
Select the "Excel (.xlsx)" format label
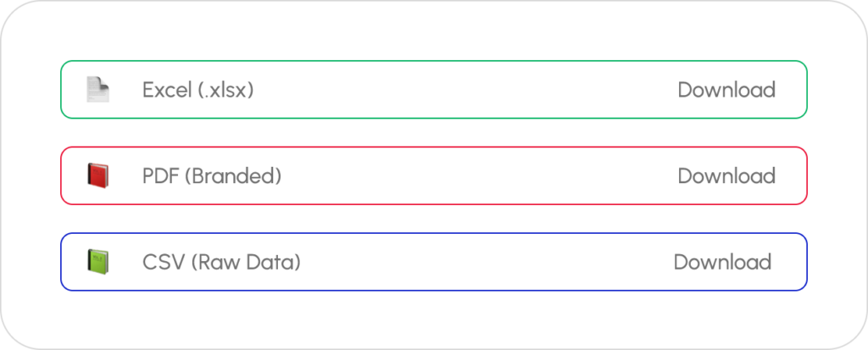click(198, 90)
